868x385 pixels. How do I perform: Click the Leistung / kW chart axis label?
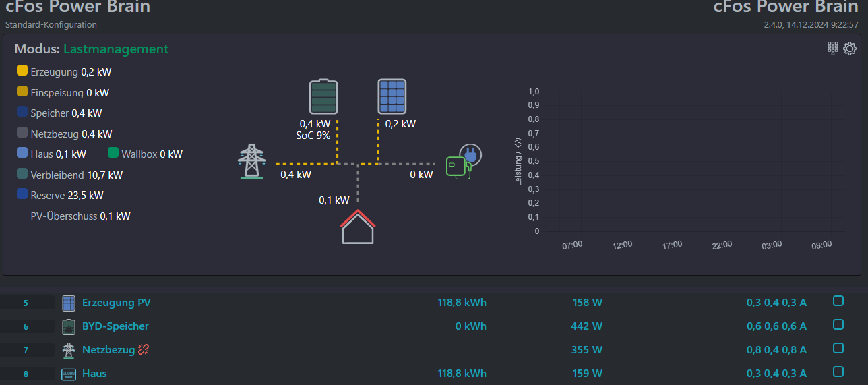(518, 161)
